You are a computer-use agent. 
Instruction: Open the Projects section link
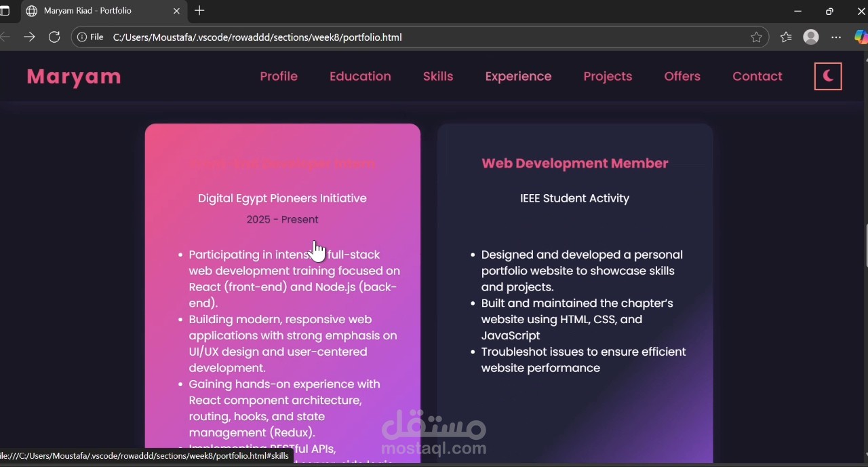(x=608, y=77)
